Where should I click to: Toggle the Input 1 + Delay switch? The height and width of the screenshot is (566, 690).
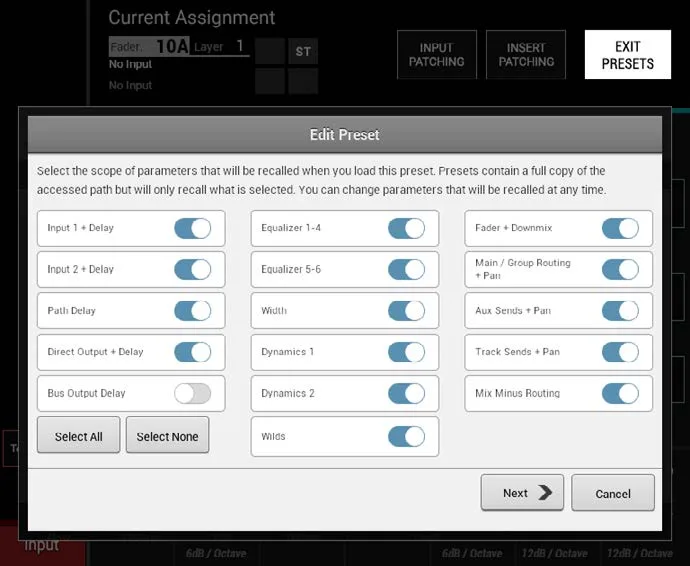point(192,228)
